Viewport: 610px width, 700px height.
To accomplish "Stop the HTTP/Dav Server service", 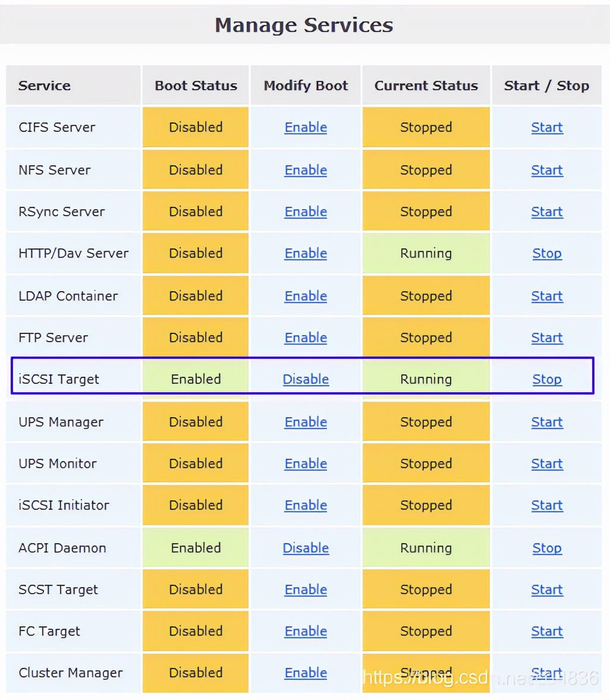I will point(546,253).
